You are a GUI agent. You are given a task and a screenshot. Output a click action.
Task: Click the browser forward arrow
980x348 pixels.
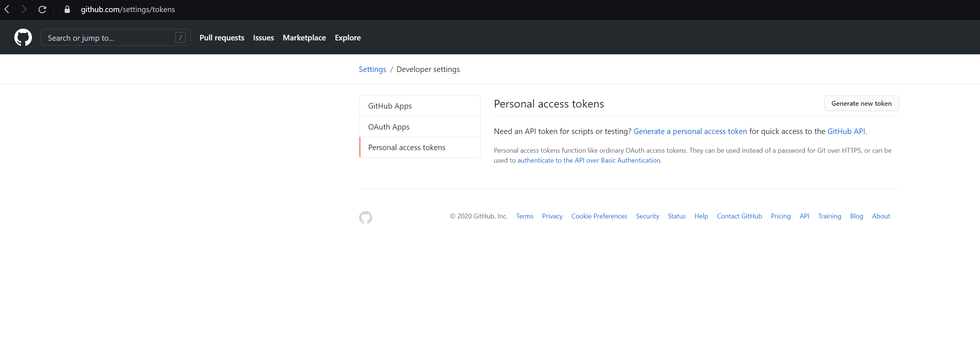coord(24,10)
